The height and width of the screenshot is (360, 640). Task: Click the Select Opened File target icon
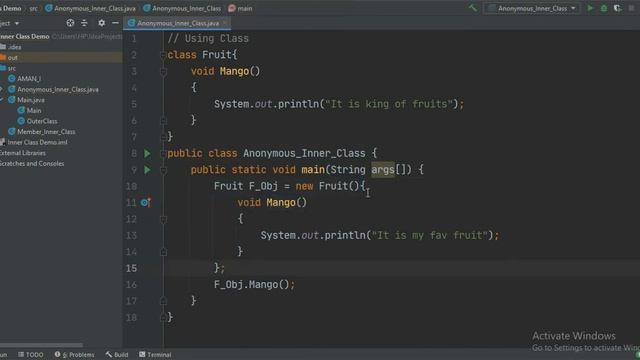coord(70,23)
